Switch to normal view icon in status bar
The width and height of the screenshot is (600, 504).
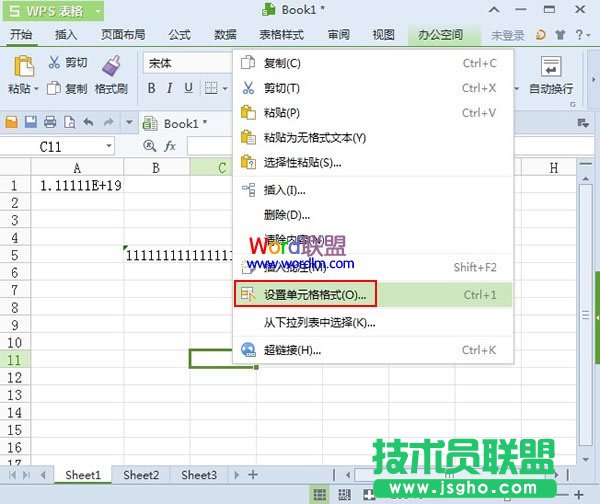click(x=320, y=495)
